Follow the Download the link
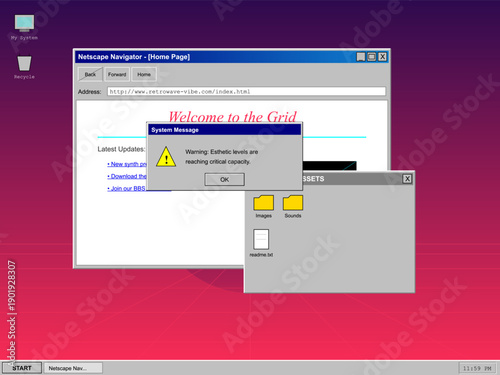This screenshot has width=500, height=375. pyautogui.click(x=127, y=176)
